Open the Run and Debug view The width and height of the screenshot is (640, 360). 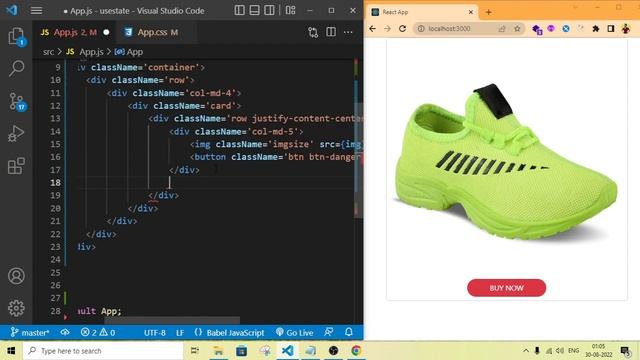(16, 133)
